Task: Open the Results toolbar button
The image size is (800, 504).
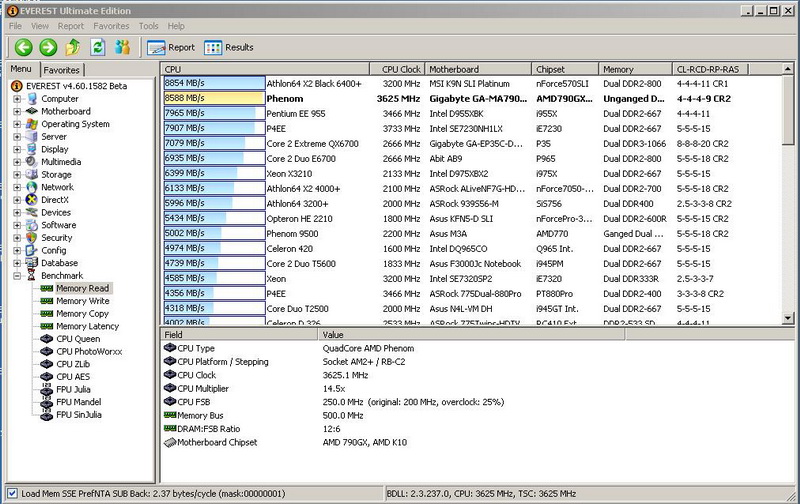Action: pyautogui.click(x=229, y=47)
